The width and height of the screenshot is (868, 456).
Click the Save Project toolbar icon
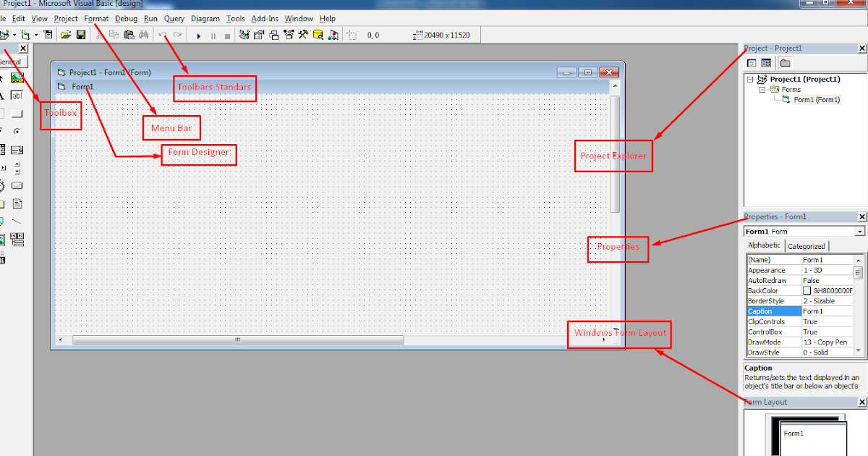click(81, 34)
